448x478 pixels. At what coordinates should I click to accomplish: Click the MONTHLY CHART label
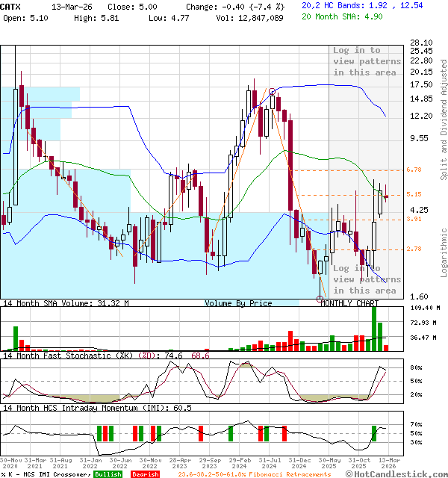click(349, 303)
